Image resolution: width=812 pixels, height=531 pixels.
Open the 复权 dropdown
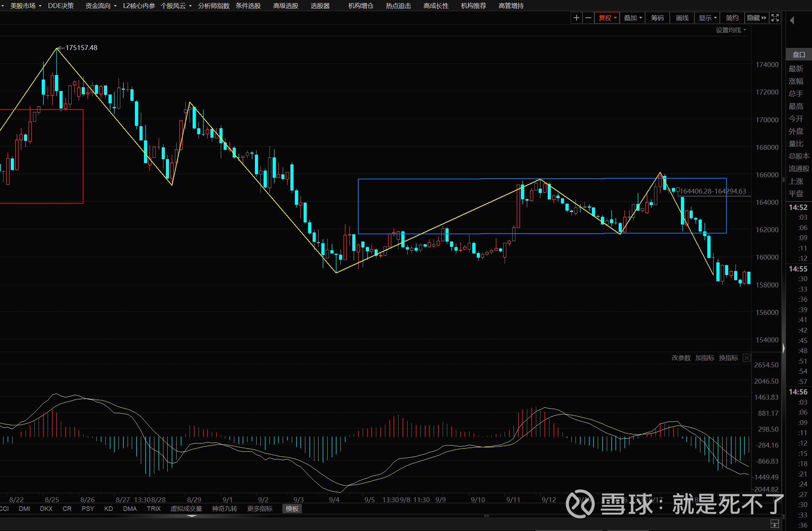(x=607, y=18)
